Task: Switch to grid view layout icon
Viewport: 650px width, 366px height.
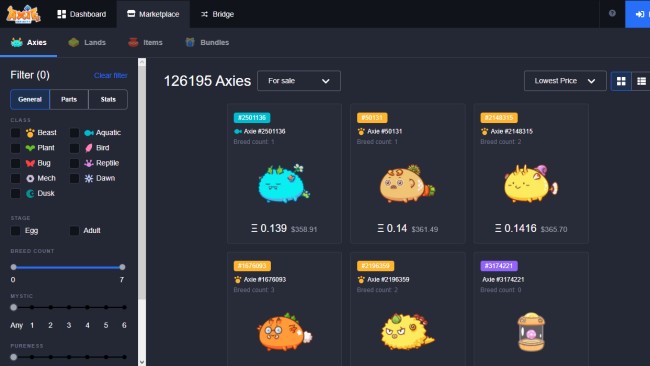Action: click(x=621, y=81)
